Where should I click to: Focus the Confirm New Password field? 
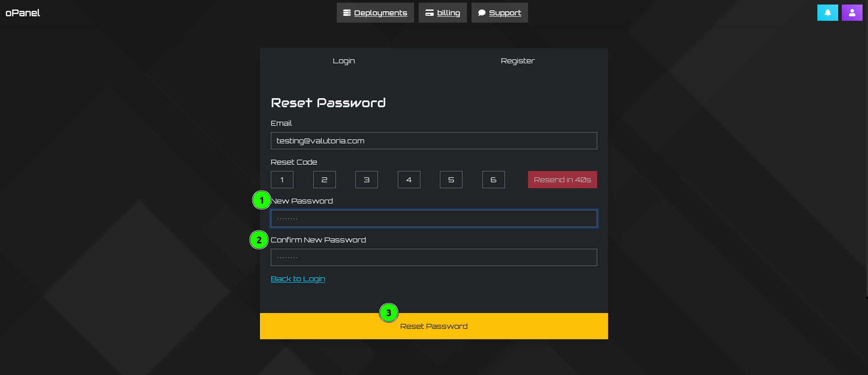pyautogui.click(x=434, y=257)
